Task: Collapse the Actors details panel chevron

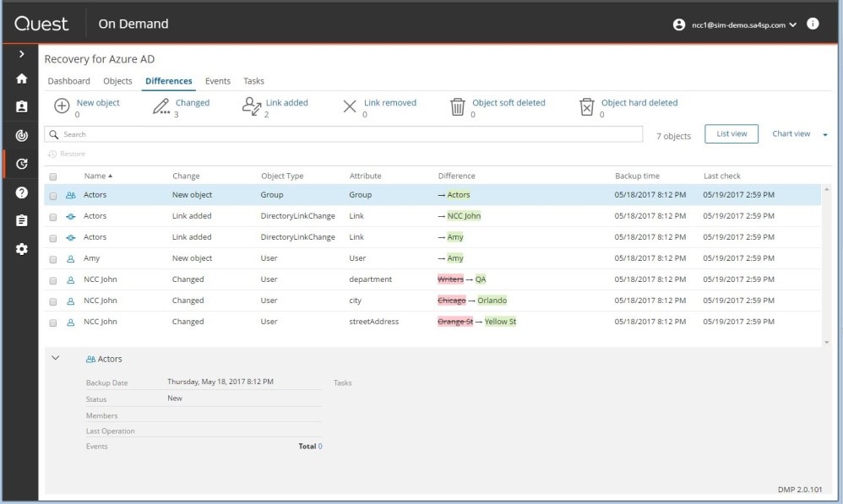Action: pos(56,358)
